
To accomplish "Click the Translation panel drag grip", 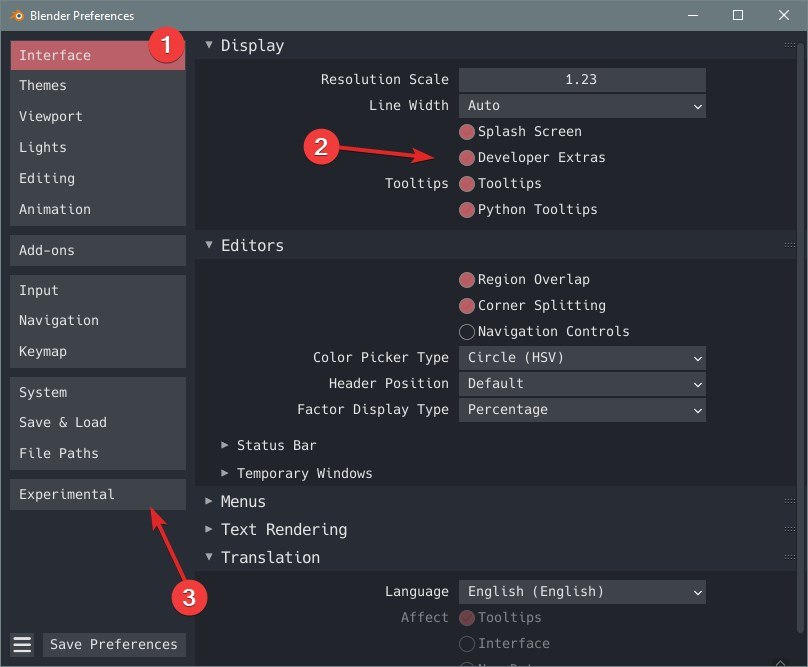I will (789, 557).
